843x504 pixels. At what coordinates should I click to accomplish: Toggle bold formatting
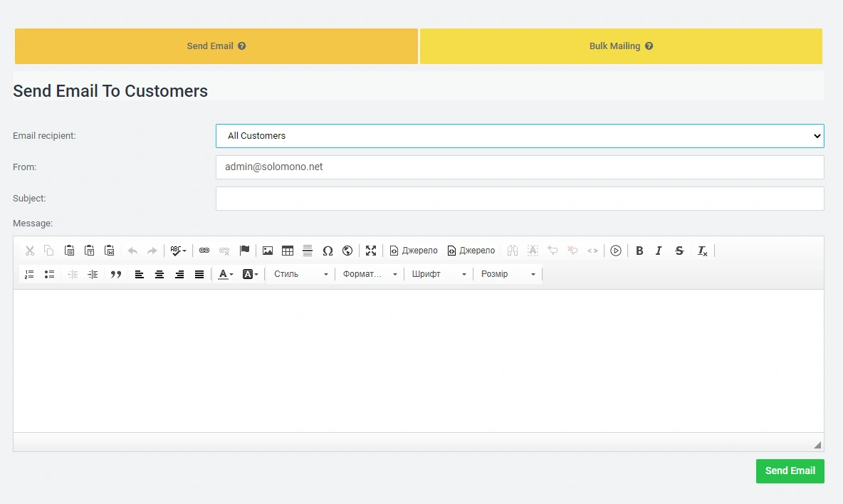pyautogui.click(x=639, y=251)
